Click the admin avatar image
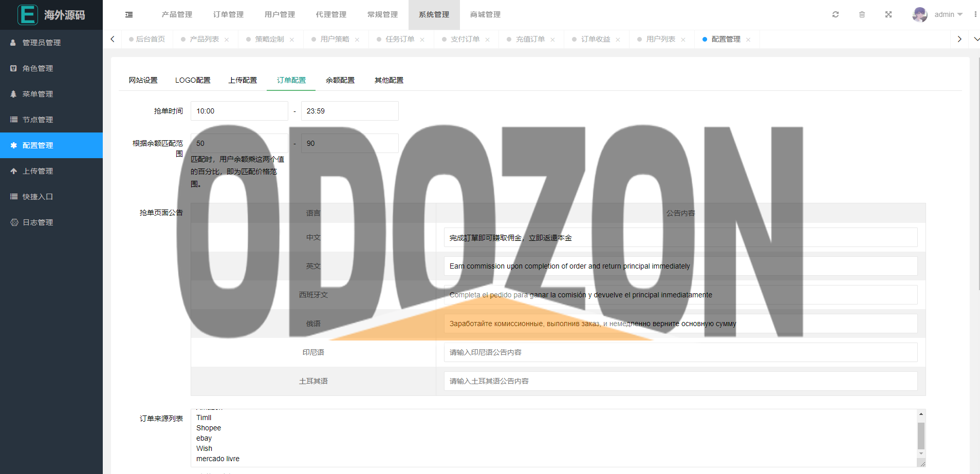Image resolution: width=980 pixels, height=474 pixels. click(920, 14)
